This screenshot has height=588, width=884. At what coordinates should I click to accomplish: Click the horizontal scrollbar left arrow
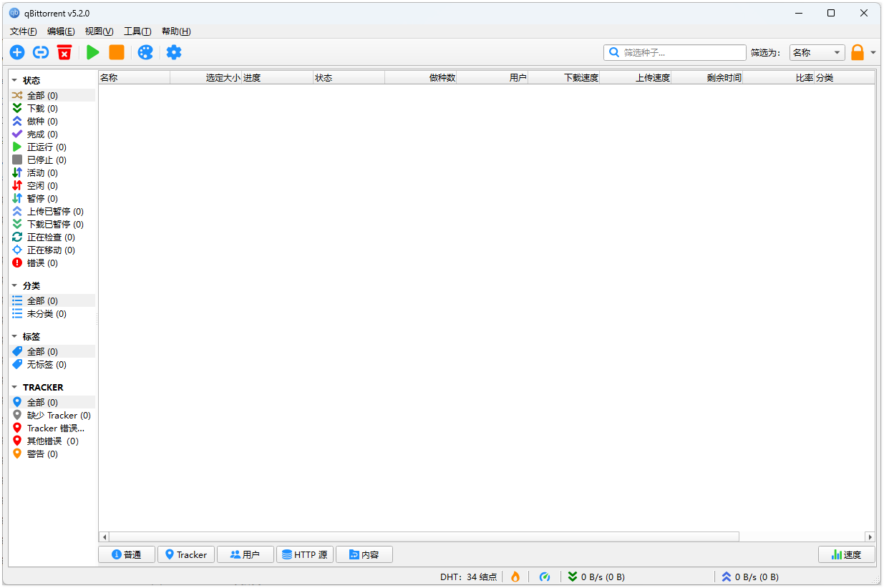(104, 536)
